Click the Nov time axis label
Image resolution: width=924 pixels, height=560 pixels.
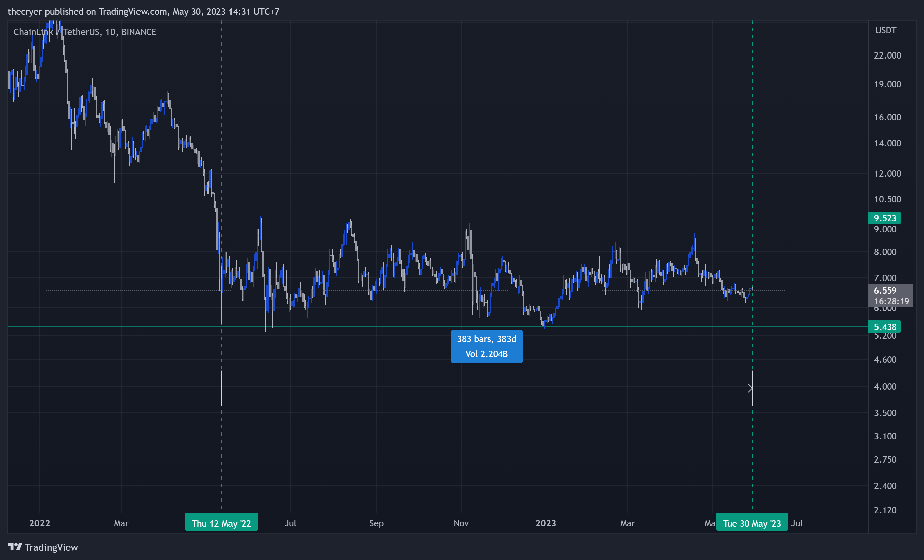pos(461,523)
